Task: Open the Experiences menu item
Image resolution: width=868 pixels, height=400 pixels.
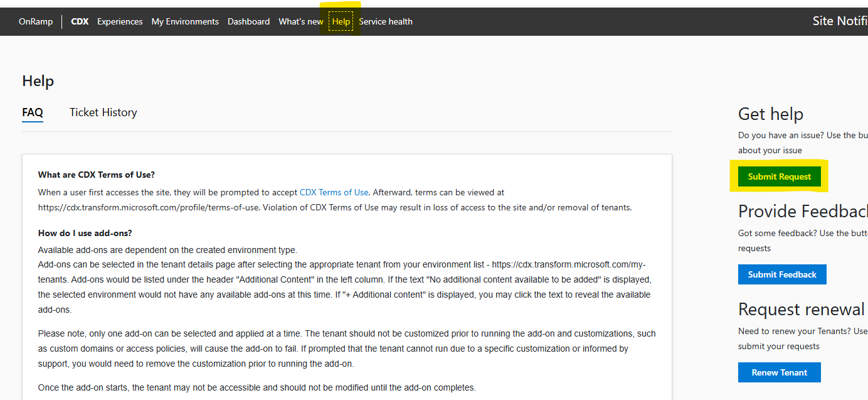Action: 120,21
